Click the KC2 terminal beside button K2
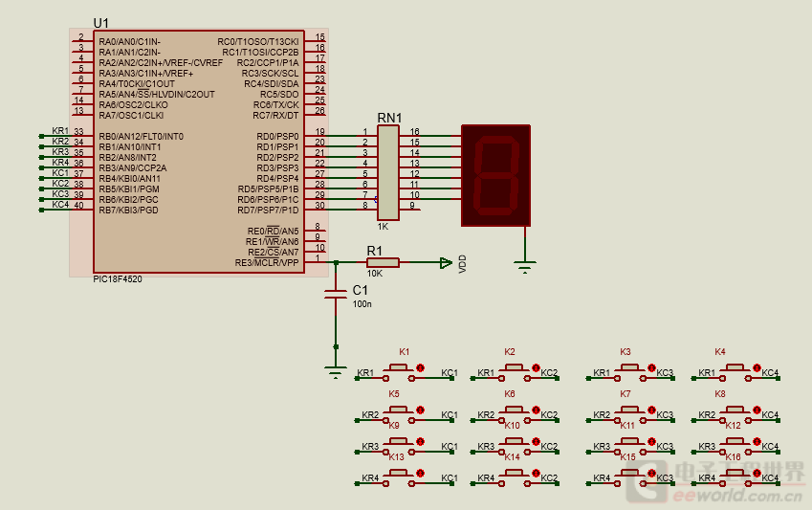The width and height of the screenshot is (812, 510). [549, 373]
